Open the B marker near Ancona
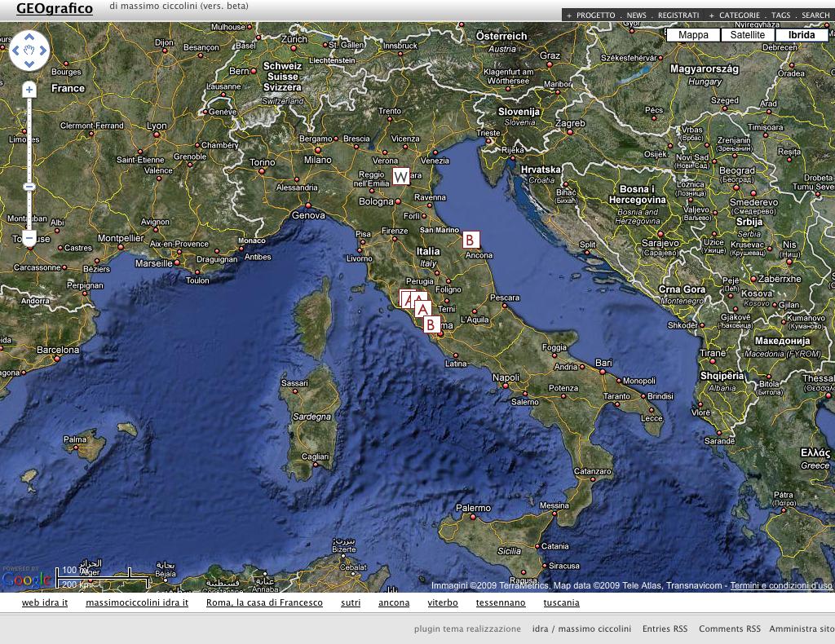835x644 pixels. 471,240
